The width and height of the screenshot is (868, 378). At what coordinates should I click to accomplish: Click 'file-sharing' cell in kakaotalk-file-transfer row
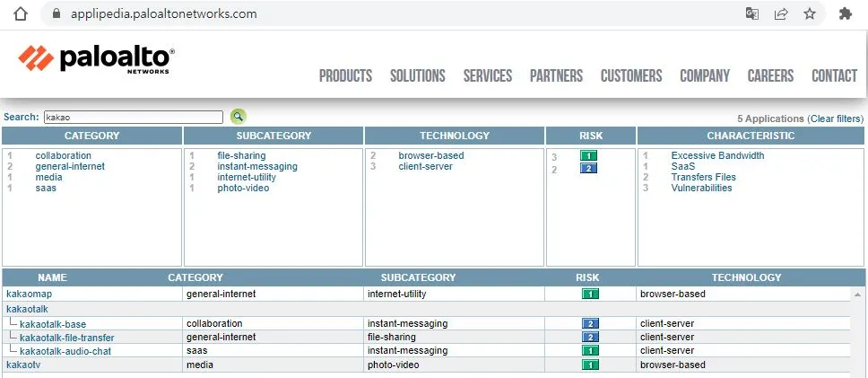tap(391, 337)
